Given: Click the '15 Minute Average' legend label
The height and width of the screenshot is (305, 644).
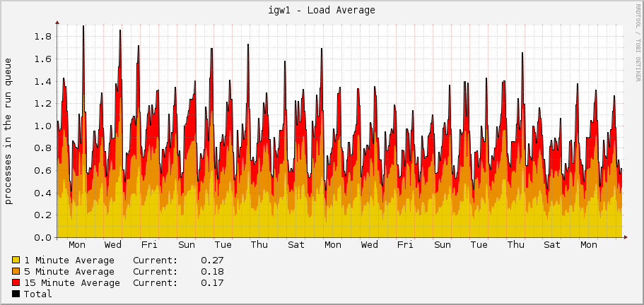Looking at the screenshot, I should (x=72, y=283).
